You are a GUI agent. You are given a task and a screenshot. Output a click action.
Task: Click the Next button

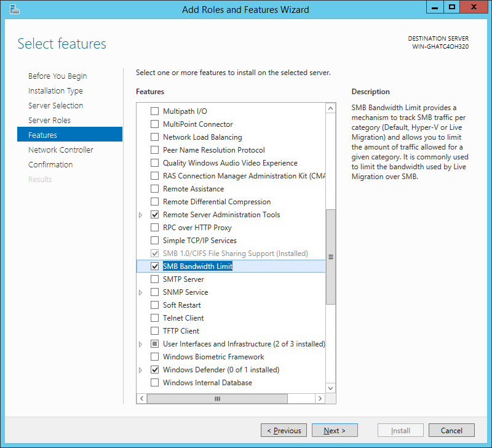pyautogui.click(x=335, y=430)
